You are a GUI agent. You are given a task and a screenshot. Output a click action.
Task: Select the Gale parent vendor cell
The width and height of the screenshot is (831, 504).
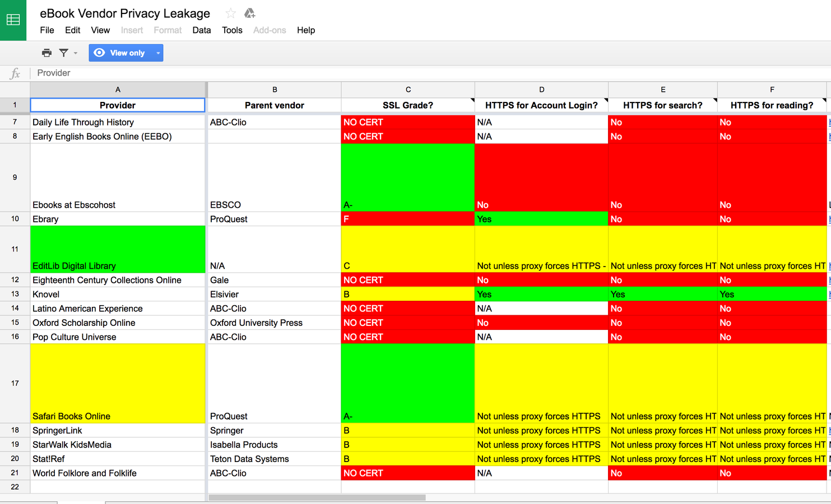tap(275, 280)
